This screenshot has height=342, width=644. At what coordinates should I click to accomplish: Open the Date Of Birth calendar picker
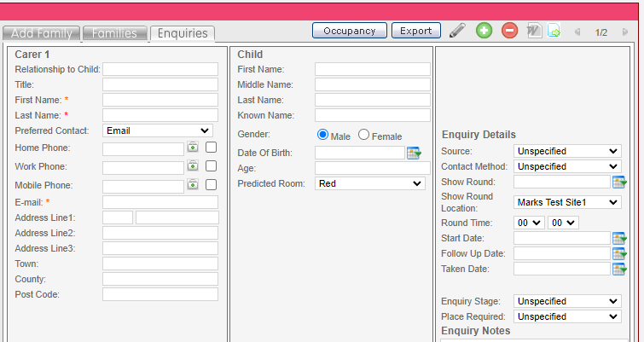(x=415, y=153)
